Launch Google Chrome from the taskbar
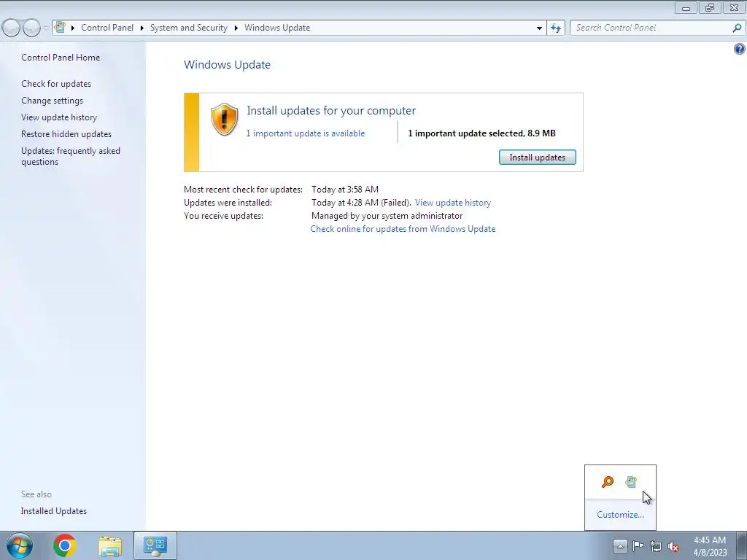 (65, 545)
